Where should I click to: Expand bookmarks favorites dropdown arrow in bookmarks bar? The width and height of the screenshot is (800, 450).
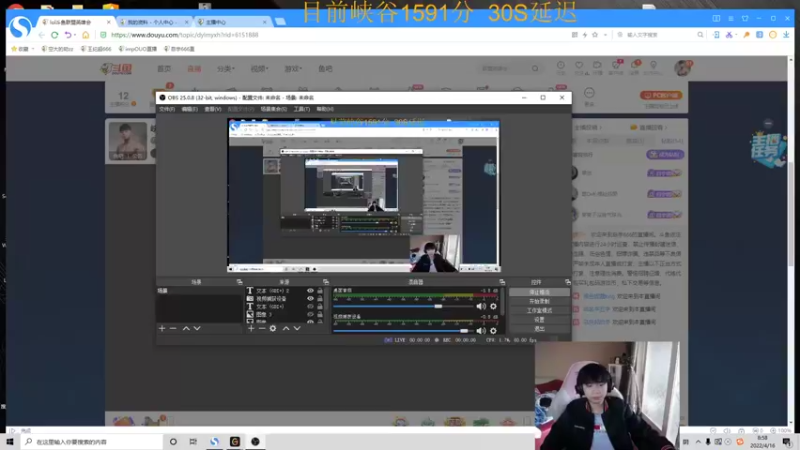coord(33,49)
